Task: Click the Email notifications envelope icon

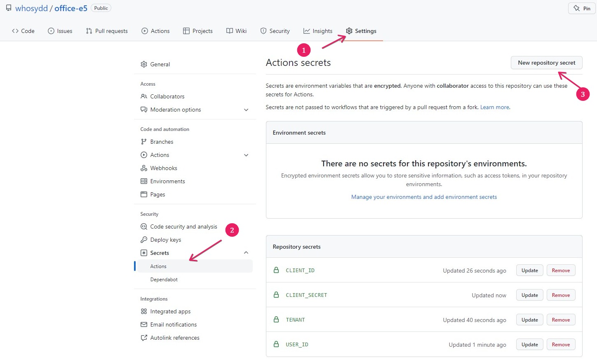Action: point(144,324)
